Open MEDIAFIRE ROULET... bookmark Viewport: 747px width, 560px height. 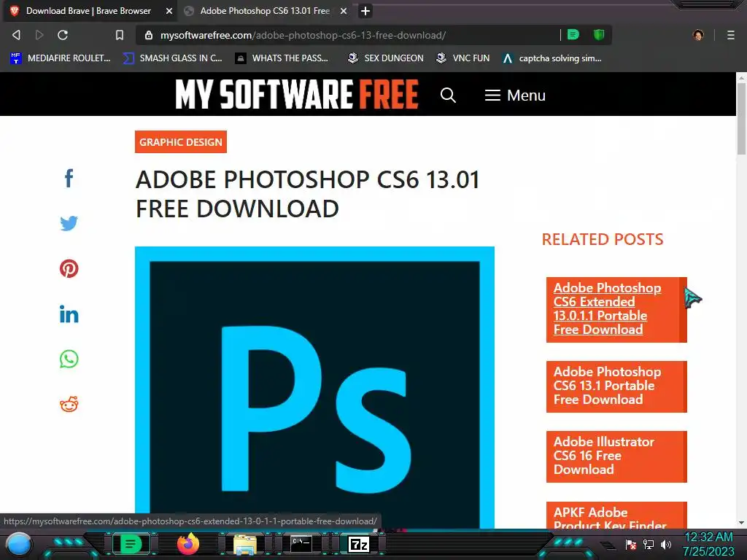pos(61,58)
